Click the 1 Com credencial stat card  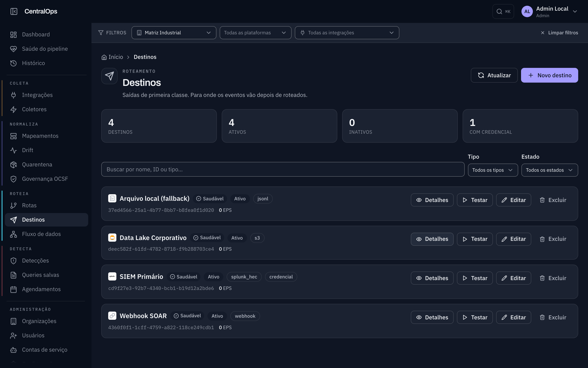pos(520,126)
